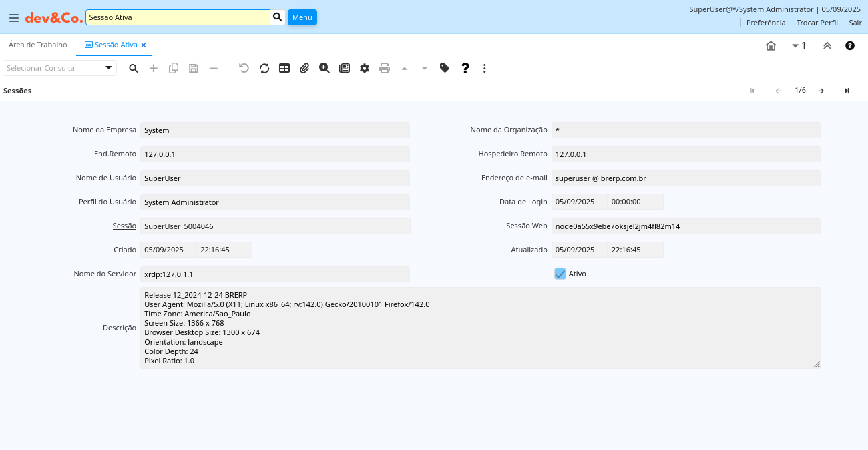
Task: Open the hamburger menu
Action: [13, 17]
